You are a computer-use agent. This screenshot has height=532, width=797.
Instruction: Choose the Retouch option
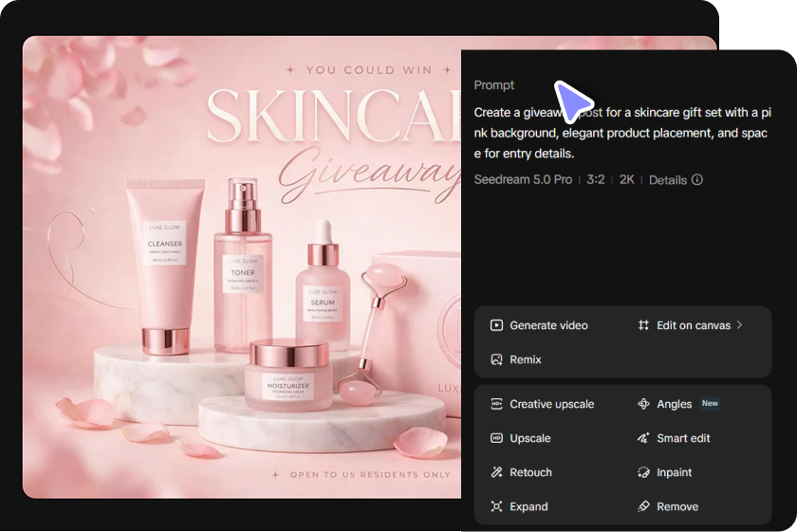coord(530,472)
